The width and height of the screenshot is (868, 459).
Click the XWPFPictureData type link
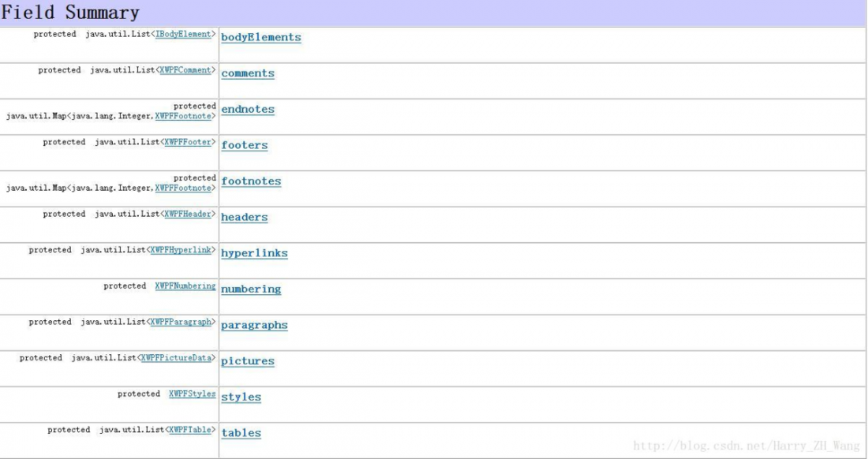click(x=176, y=357)
